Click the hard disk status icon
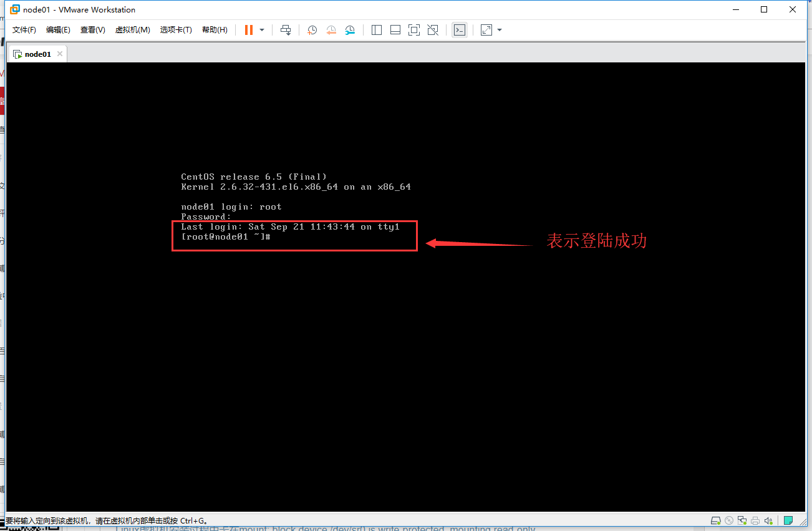The height and width of the screenshot is (531, 812). (x=717, y=520)
